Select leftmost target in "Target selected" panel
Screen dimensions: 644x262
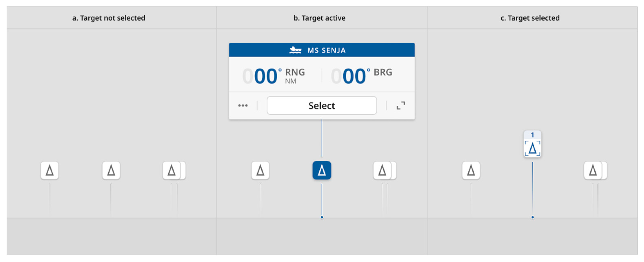click(471, 171)
